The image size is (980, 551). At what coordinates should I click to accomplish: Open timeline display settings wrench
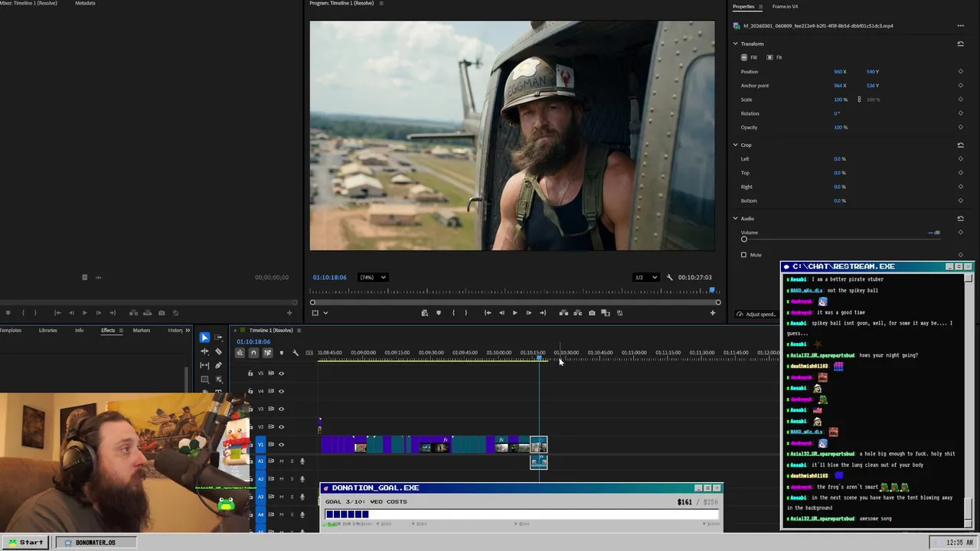click(296, 353)
